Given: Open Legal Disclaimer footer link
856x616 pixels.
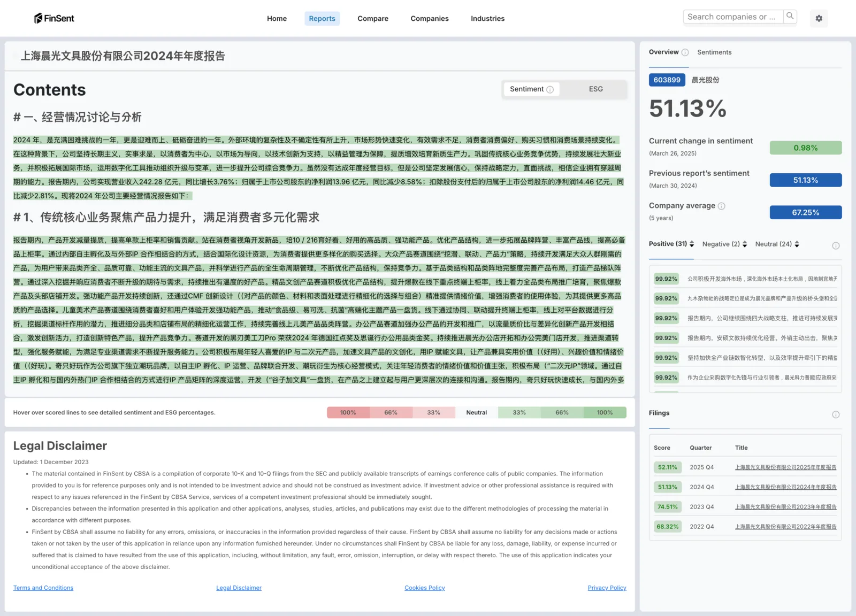Looking at the screenshot, I should (239, 588).
